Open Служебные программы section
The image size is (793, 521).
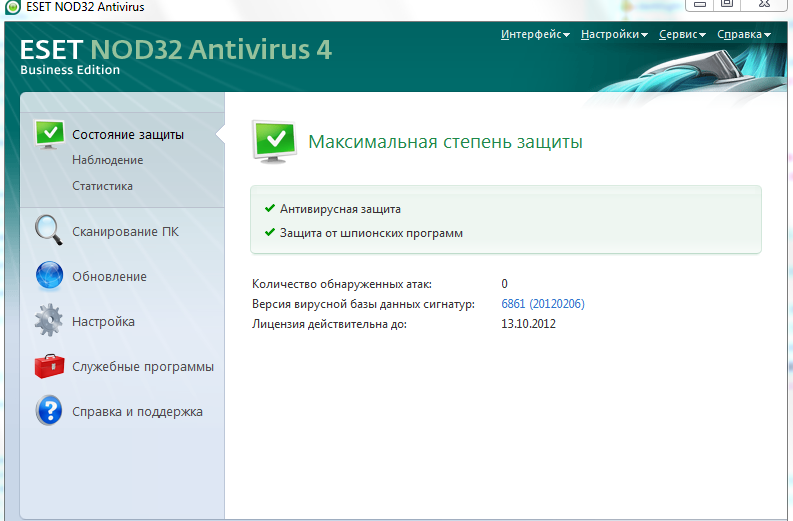pyautogui.click(x=143, y=367)
